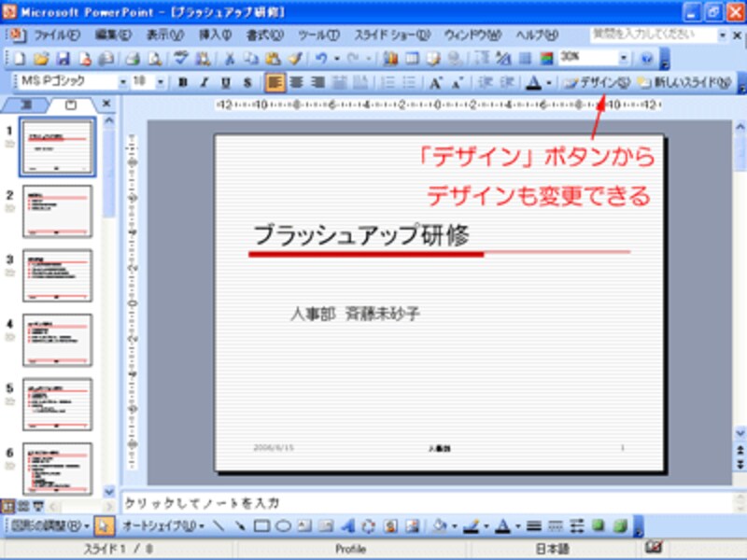Toggle bold formatting
747x560 pixels.
182,83
